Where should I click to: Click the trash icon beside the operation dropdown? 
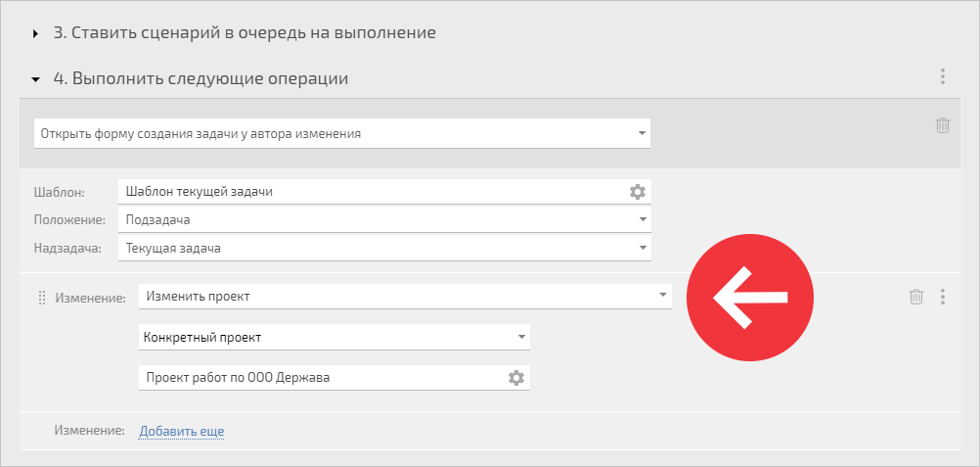(943, 125)
